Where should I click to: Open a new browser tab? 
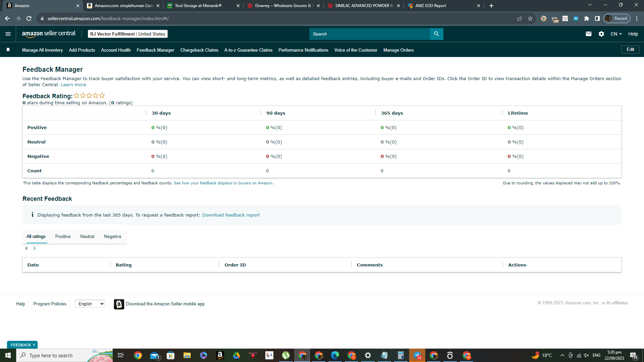tap(491, 6)
